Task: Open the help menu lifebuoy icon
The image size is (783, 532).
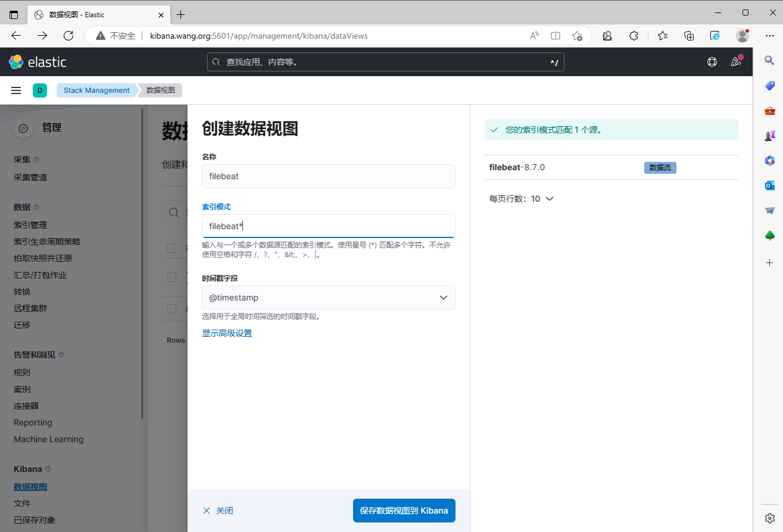Action: (x=712, y=62)
